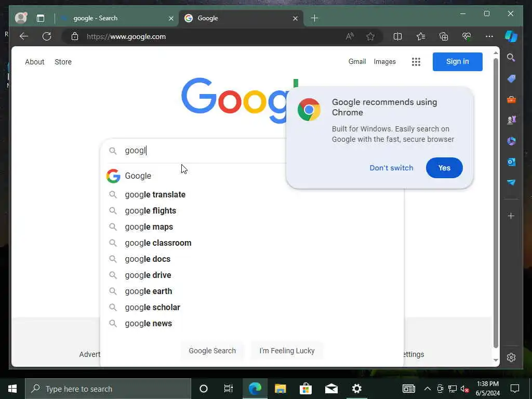Close the "google - Search" tab
This screenshot has width=532, height=399.
(x=171, y=18)
